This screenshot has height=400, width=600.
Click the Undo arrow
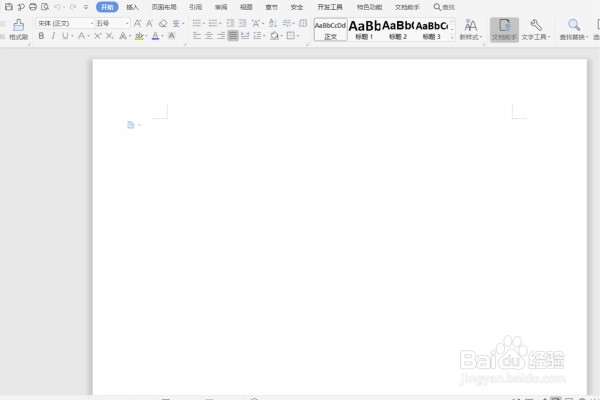tap(57, 7)
